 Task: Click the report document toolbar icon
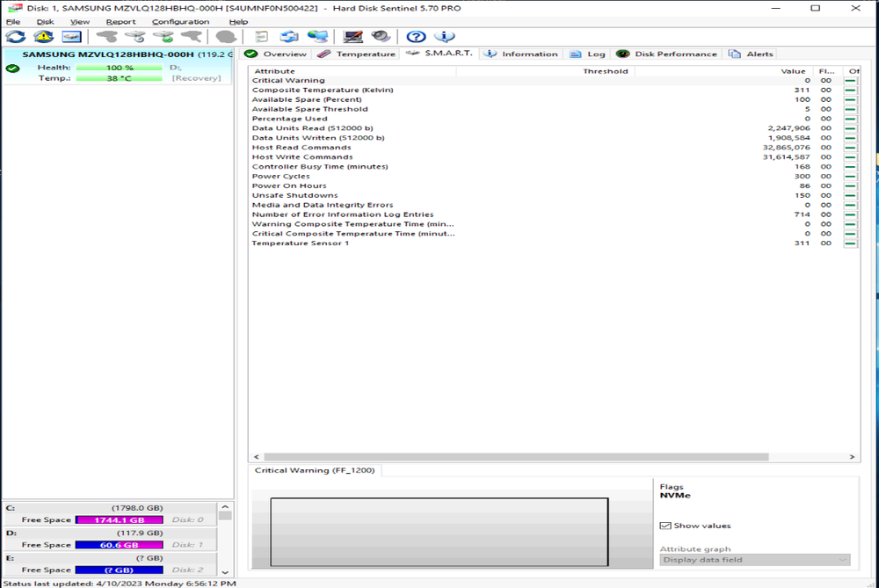(261, 37)
